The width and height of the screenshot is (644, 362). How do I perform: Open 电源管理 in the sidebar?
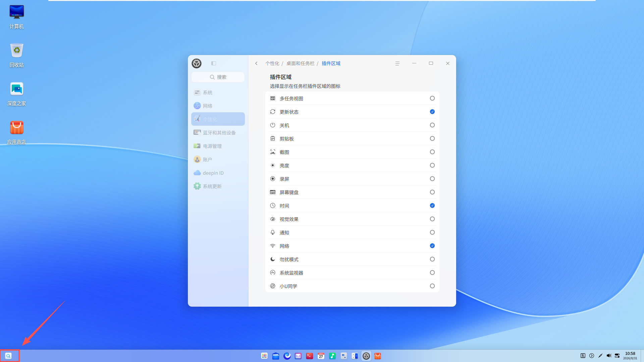click(x=218, y=146)
